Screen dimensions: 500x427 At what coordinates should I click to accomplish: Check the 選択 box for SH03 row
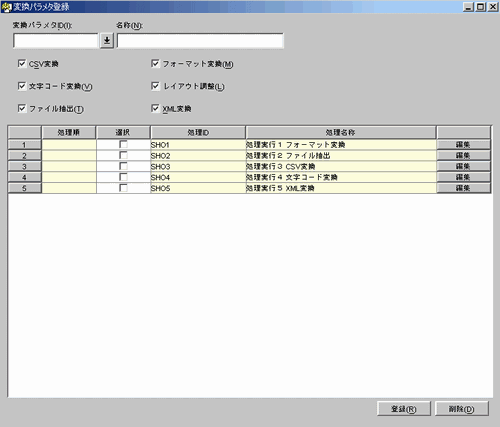[123, 166]
